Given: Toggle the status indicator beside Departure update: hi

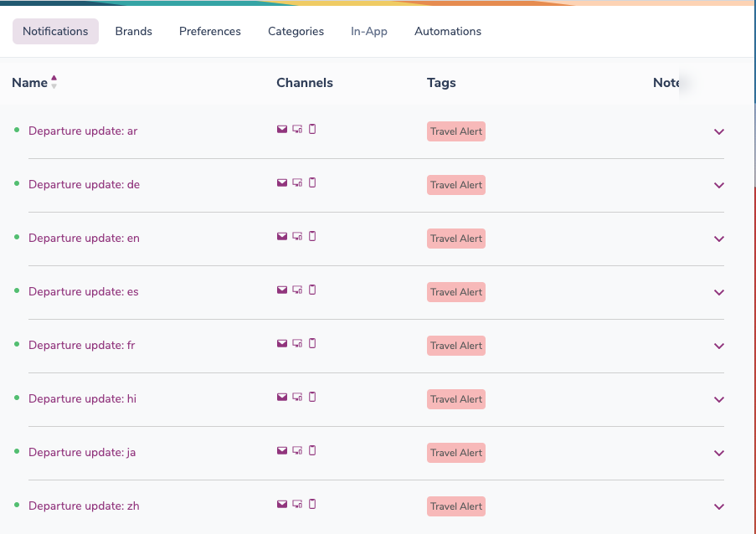Looking at the screenshot, I should [15, 396].
